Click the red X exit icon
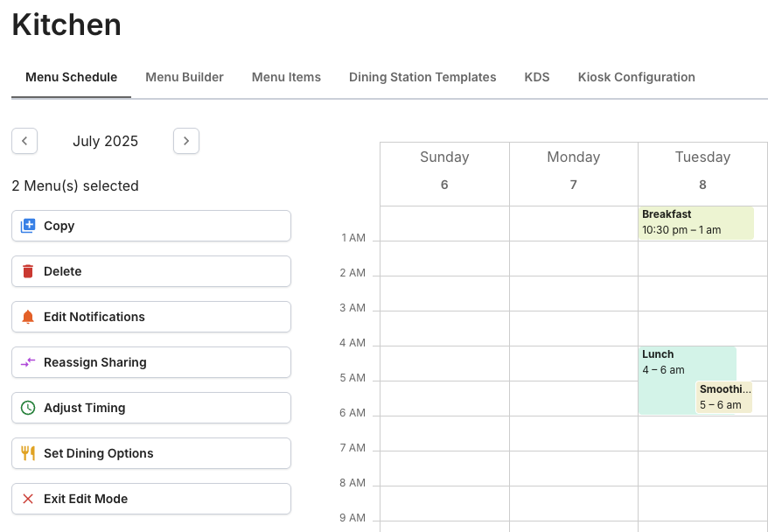Image resolution: width=768 pixels, height=532 pixels. (28, 499)
